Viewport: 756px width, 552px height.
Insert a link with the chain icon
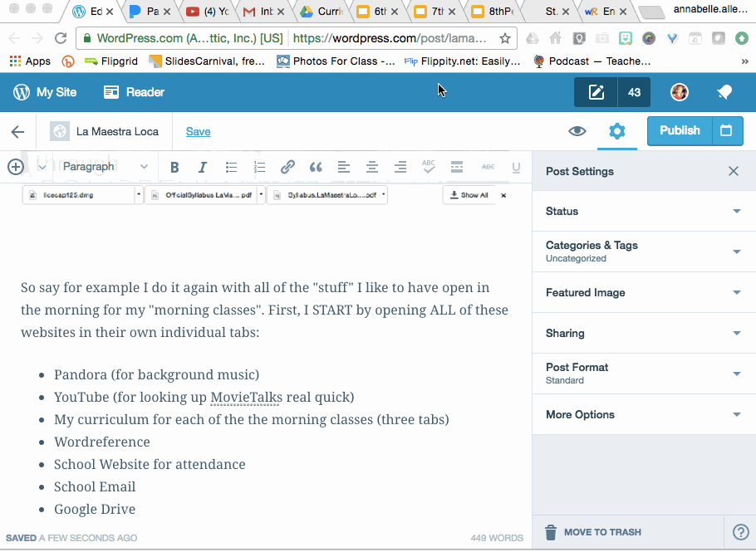(x=287, y=167)
